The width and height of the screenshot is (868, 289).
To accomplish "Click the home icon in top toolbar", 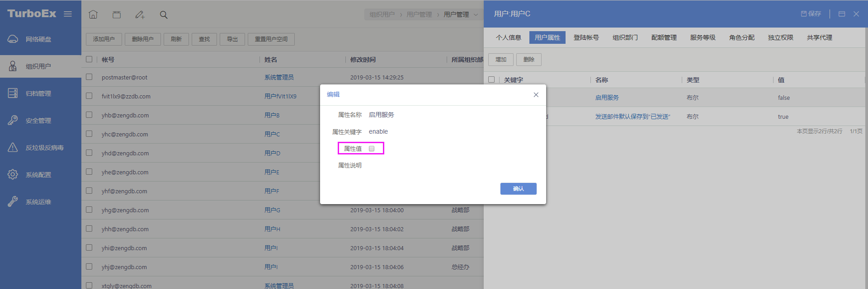I will click(93, 14).
